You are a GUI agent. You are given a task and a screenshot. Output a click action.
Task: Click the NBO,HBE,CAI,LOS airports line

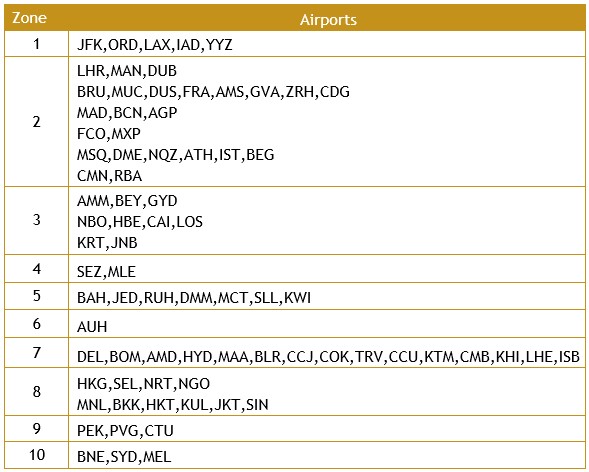[140, 222]
